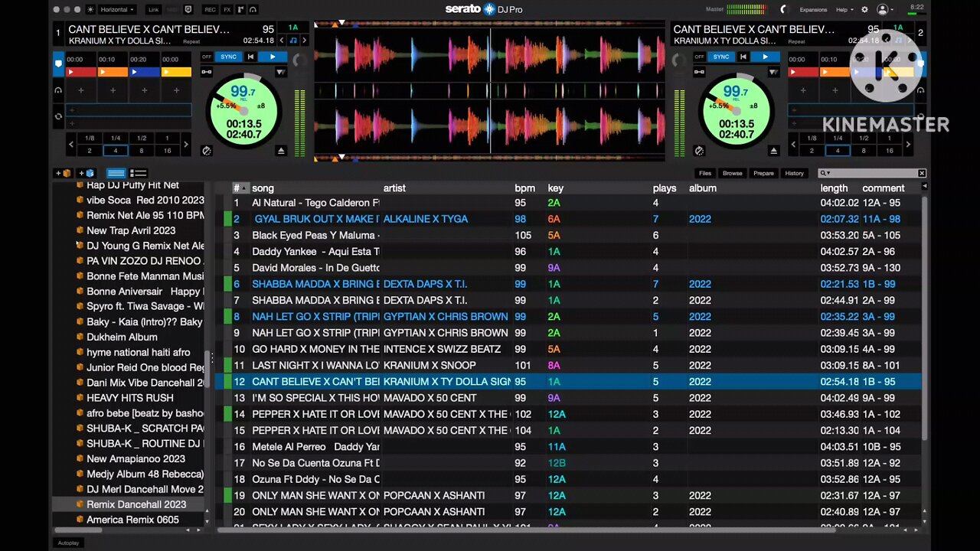
Task: Click the cue (skip to start) button on deck 1
Action: pyautogui.click(x=249, y=57)
